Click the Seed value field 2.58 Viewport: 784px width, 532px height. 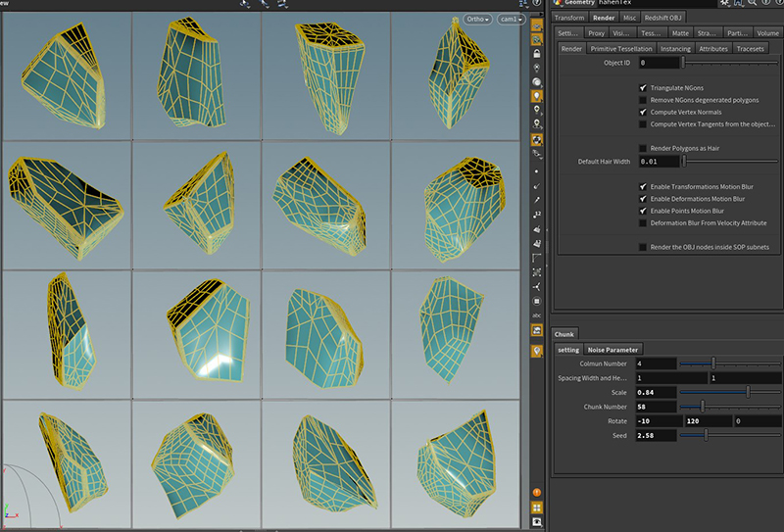pos(656,436)
